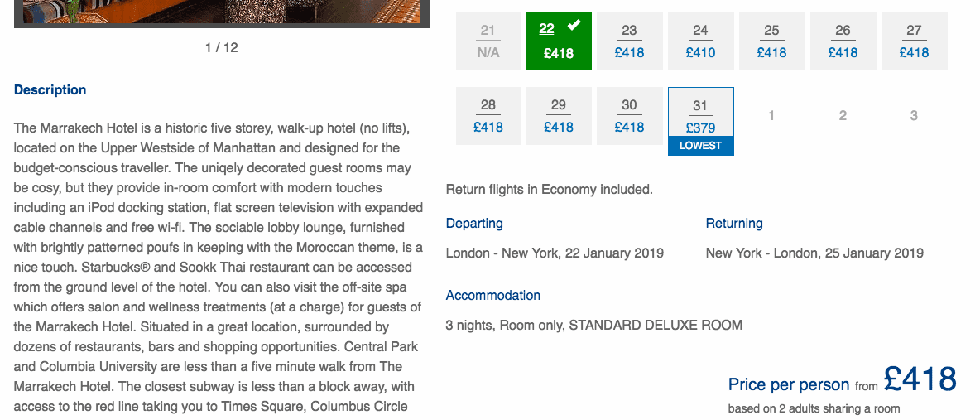The image size is (980, 420).
Task: Pick the 28th date cell
Action: point(488,117)
